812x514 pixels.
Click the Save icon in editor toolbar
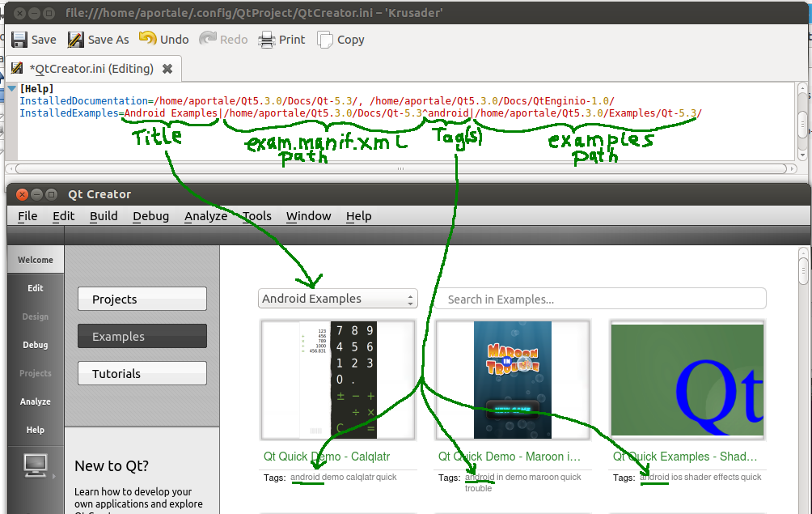[x=19, y=40]
